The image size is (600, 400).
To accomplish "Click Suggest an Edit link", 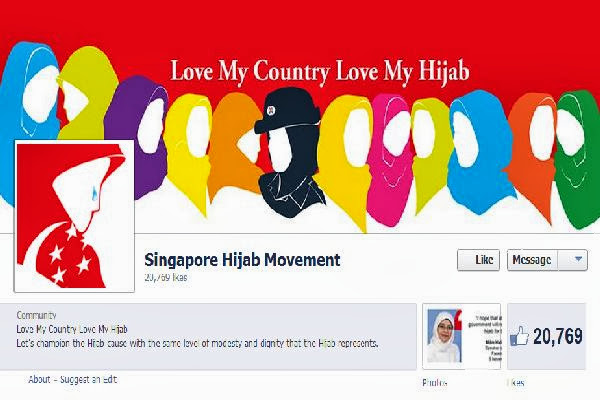I will tap(88, 379).
